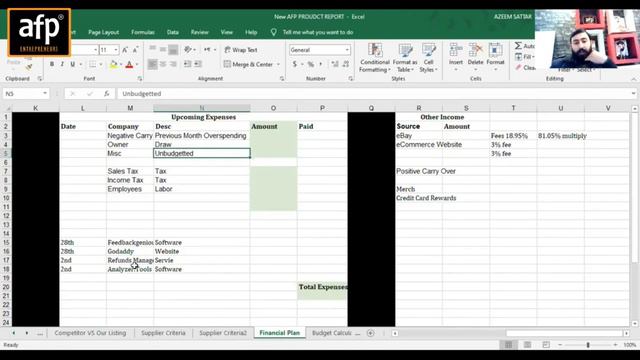Open Conditional Formatting menu
This screenshot has height=360, width=640.
coord(375,58)
